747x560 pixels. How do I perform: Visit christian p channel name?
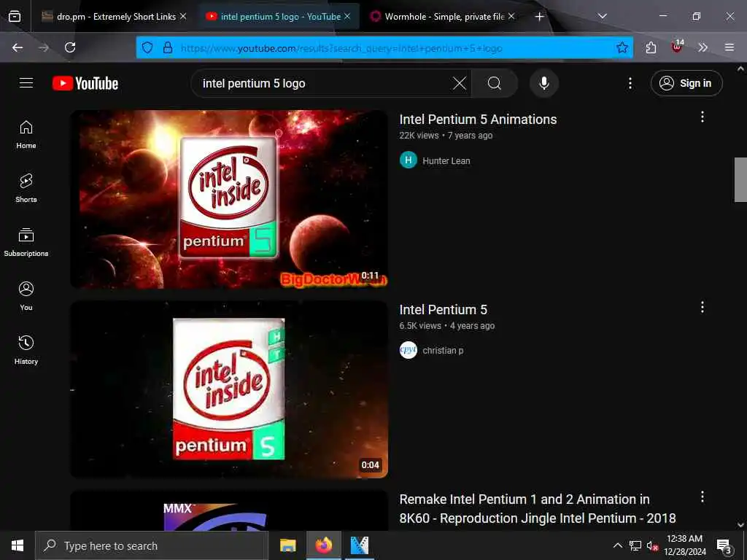443,351
